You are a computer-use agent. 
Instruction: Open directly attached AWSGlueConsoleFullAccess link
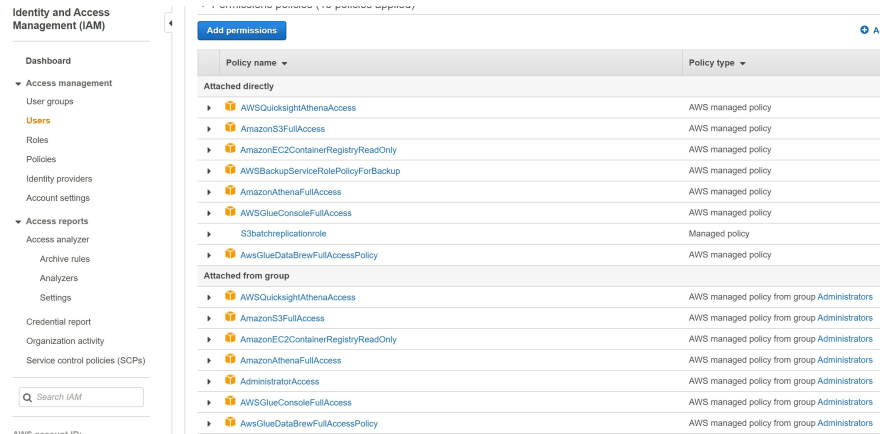[296, 213]
